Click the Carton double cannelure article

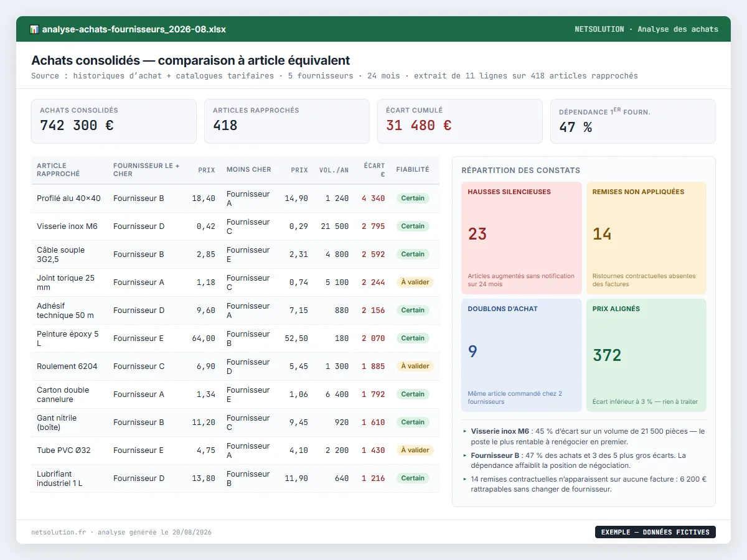click(63, 394)
